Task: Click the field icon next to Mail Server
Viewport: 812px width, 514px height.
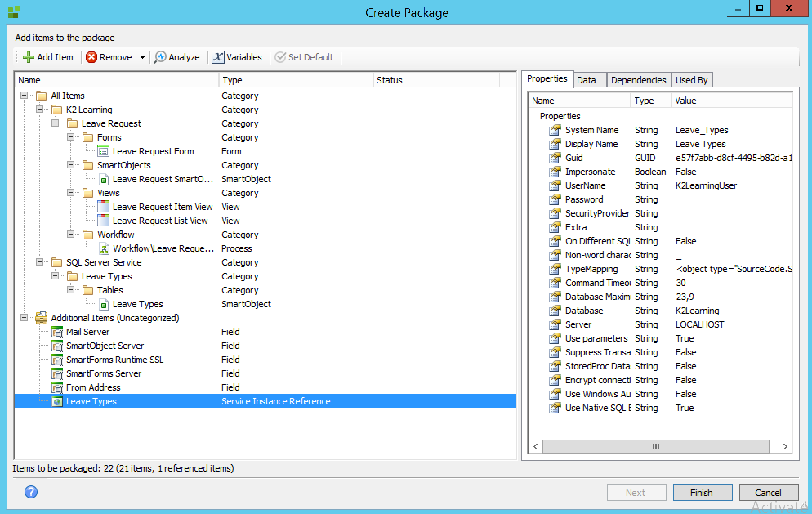Action: pos(57,332)
